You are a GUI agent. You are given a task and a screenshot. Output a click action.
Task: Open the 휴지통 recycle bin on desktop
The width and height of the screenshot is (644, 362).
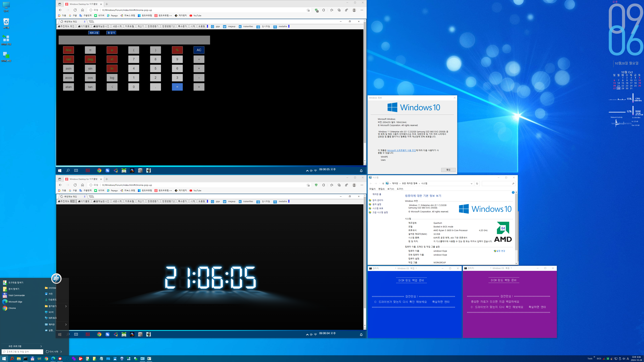[x=6, y=23]
